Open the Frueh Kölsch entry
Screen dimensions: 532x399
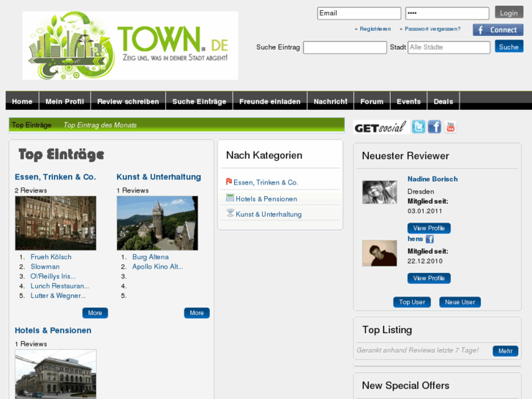51,257
